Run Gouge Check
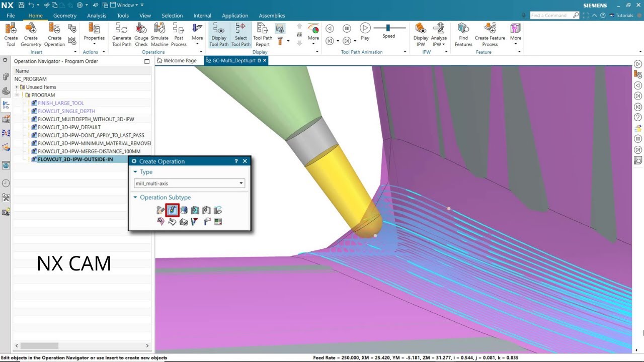The image size is (644, 362). [141, 35]
